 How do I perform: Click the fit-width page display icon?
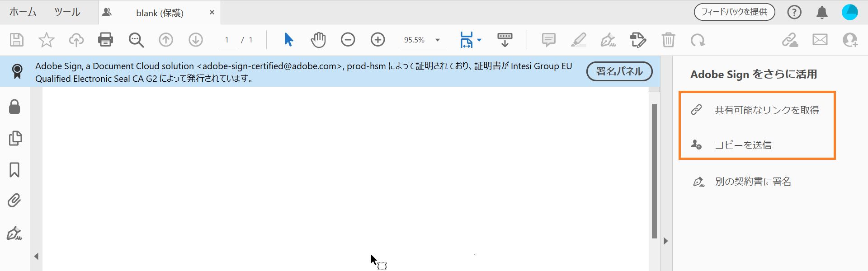pyautogui.click(x=466, y=40)
